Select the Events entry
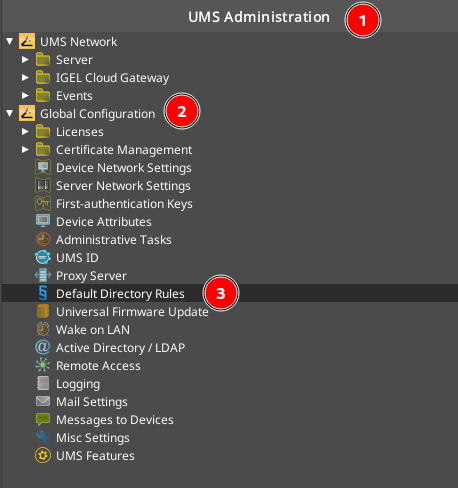Screen dimensions: 458x488 [74, 96]
